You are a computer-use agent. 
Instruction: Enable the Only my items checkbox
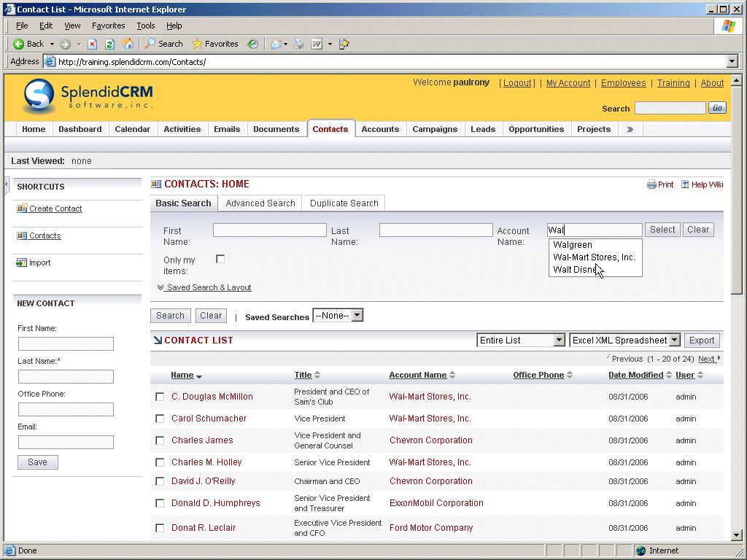[x=220, y=259]
